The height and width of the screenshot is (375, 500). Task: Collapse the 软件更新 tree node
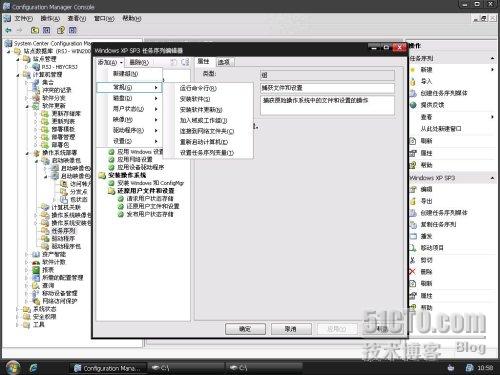[x=27, y=106]
